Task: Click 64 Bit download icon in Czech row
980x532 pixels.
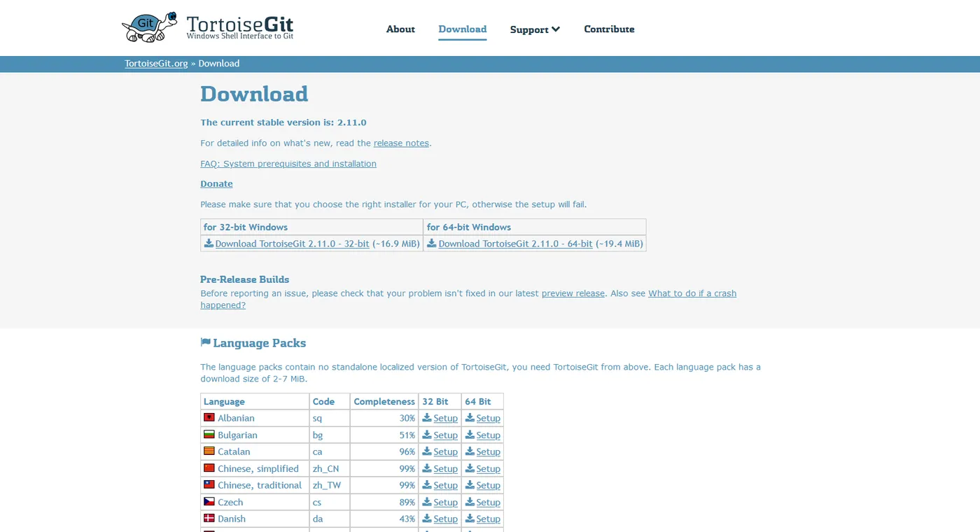Action: (x=470, y=502)
